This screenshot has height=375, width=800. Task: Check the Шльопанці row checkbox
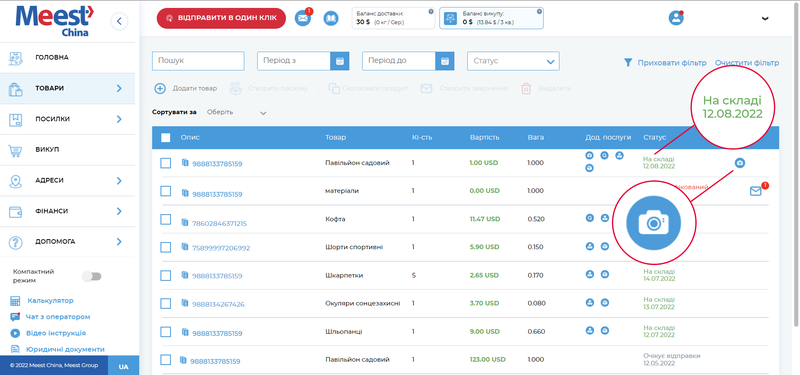165,332
